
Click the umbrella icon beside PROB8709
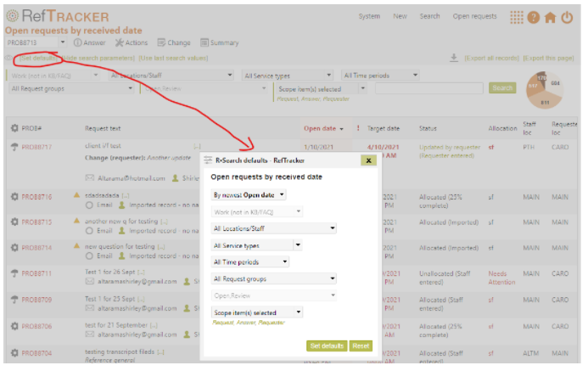14,300
